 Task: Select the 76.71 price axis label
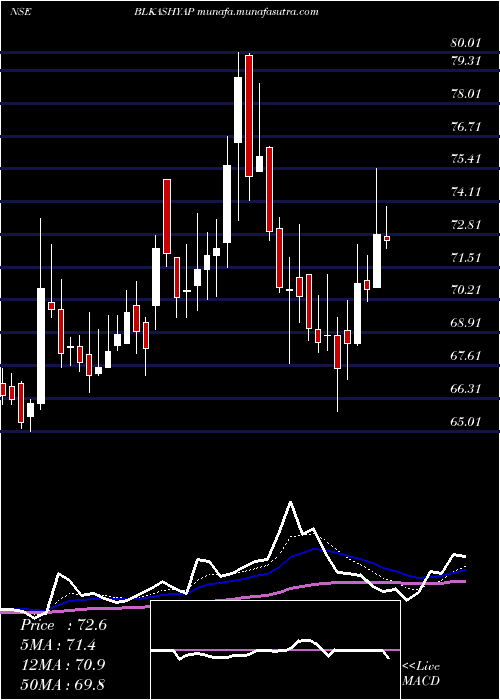(x=466, y=127)
